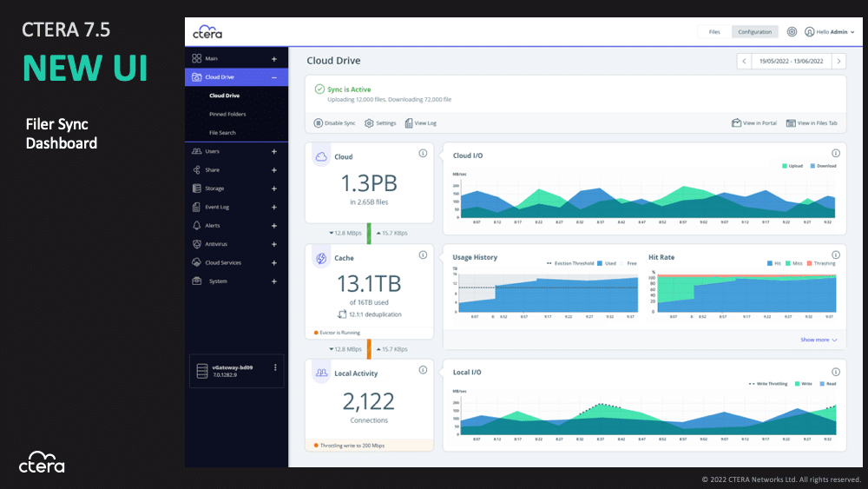Collapse the Cloud Drive sidebar section

click(274, 77)
